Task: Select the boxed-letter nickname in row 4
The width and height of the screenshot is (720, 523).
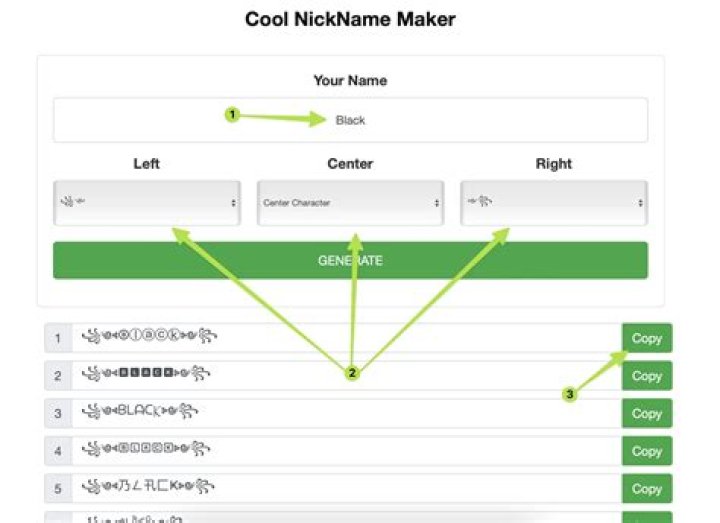Action: pos(146,449)
